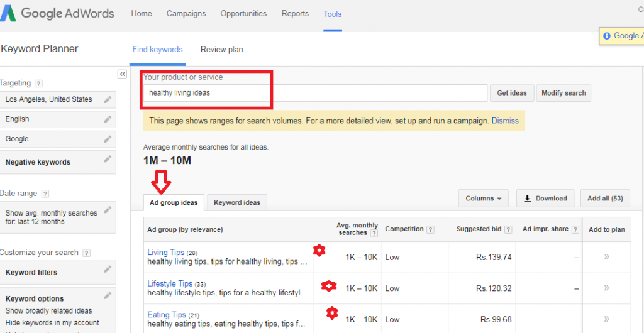
Task: Edit Negative keywords pencil icon
Action: (x=108, y=159)
